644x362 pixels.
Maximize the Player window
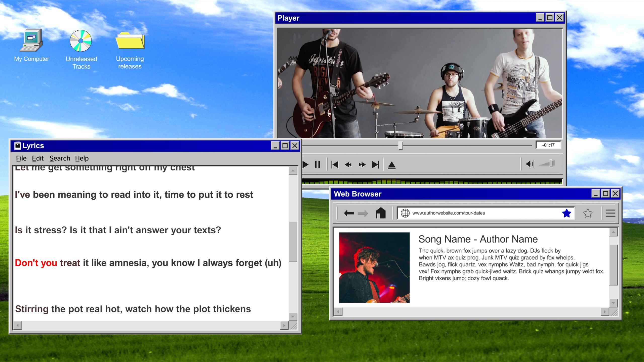pos(550,18)
